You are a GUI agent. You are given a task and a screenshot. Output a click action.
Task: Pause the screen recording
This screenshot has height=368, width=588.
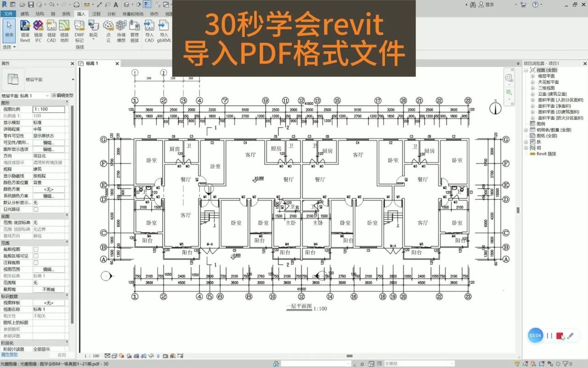point(549,336)
